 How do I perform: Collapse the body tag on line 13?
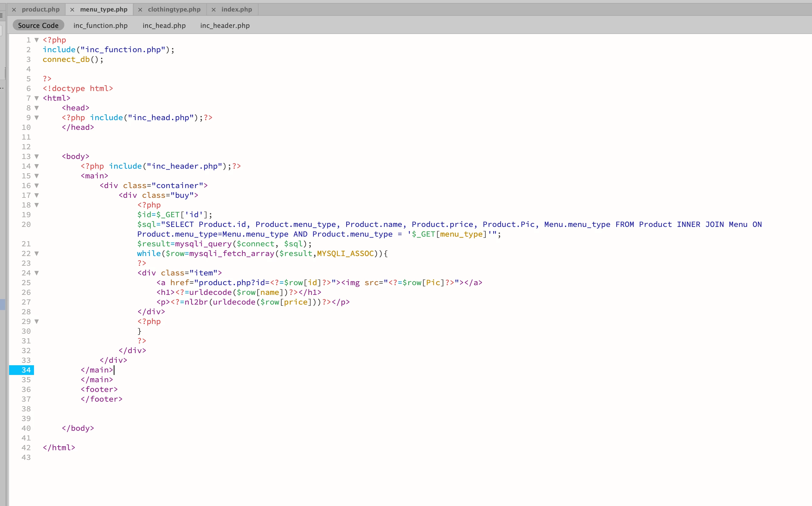(37, 157)
